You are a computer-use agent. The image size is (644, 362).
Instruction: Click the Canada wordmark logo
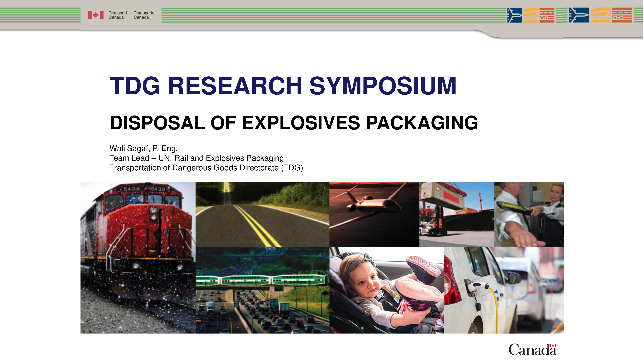pyautogui.click(x=532, y=350)
